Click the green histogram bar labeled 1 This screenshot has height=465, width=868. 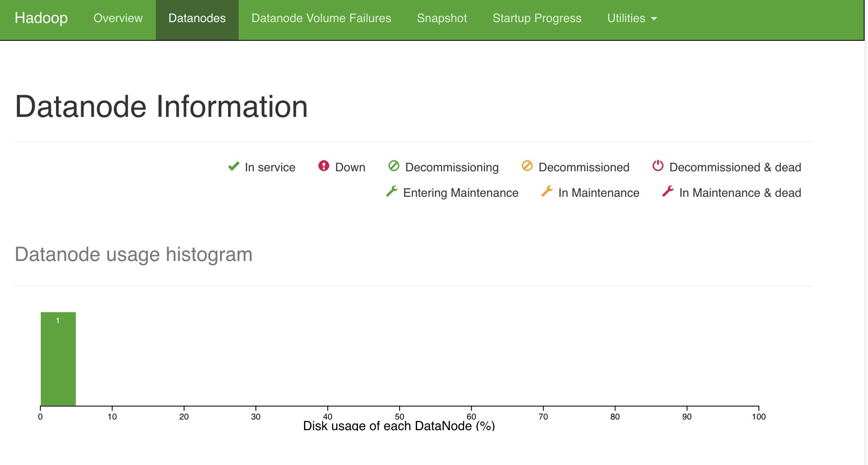pyautogui.click(x=58, y=359)
